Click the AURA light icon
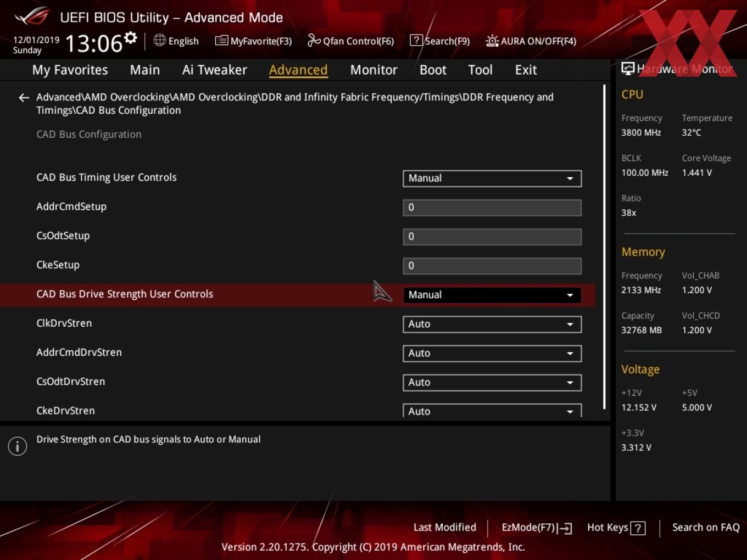747x560 pixels. coord(492,41)
